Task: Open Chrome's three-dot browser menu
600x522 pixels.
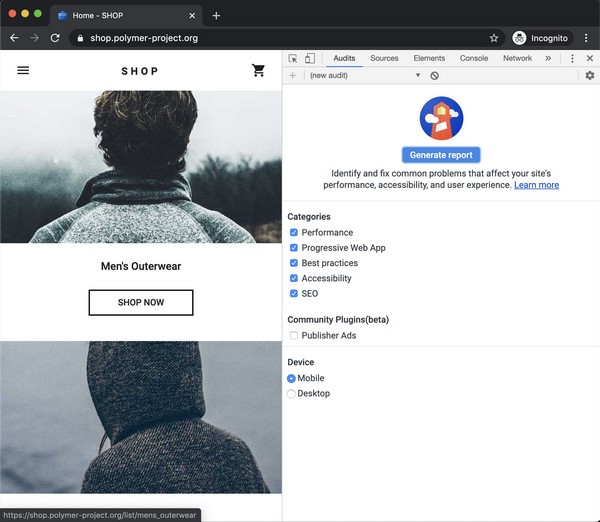Action: 586,38
